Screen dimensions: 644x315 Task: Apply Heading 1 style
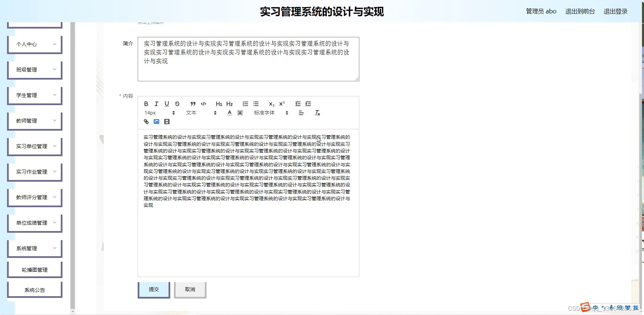coord(219,104)
